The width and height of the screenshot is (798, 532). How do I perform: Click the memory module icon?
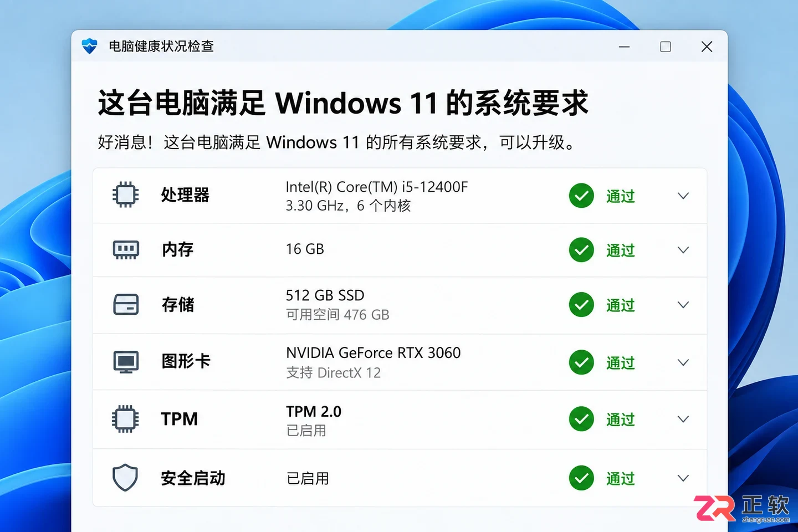coord(126,250)
